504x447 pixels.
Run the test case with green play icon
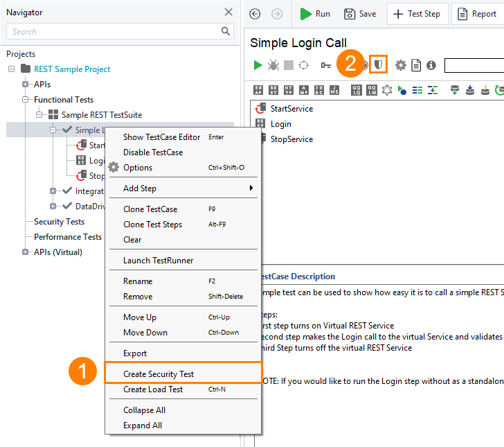[x=258, y=65]
